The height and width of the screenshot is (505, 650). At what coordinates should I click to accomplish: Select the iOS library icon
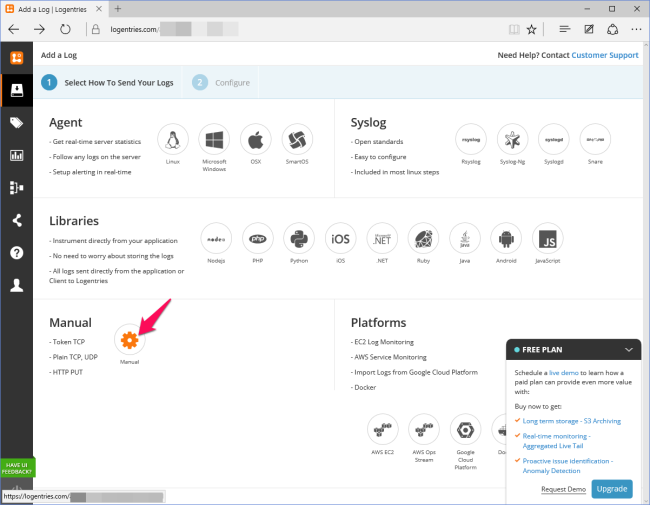(x=340, y=239)
